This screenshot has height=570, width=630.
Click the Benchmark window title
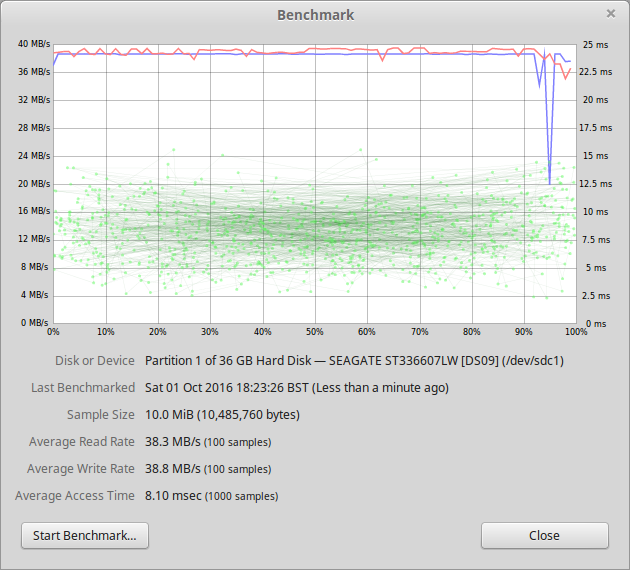coord(315,15)
